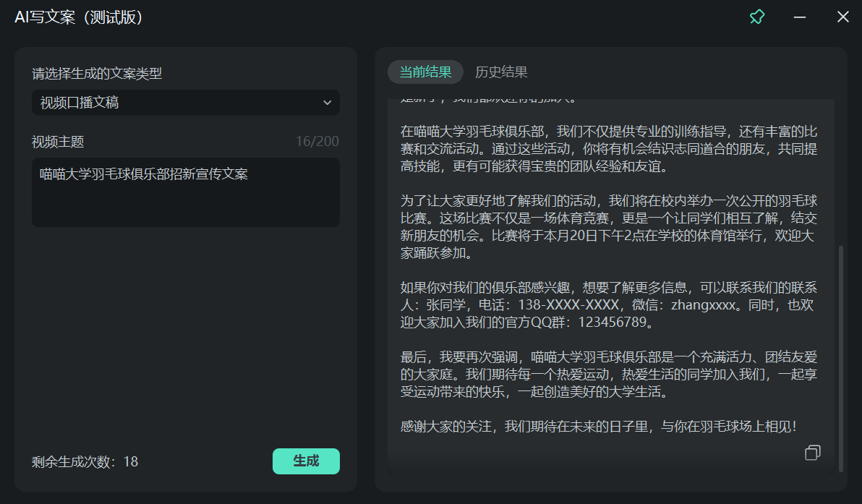Viewport: 862px width, 504px height.
Task: Generate new copy with the green button
Action: coord(306,461)
